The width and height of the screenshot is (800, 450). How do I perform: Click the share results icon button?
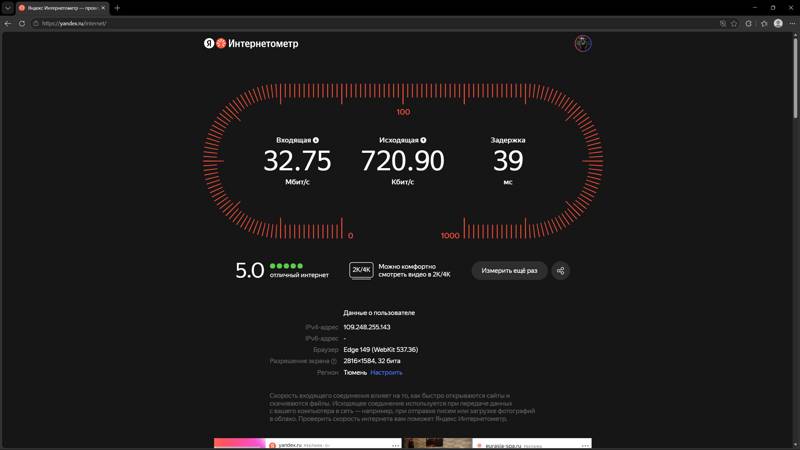click(x=560, y=270)
